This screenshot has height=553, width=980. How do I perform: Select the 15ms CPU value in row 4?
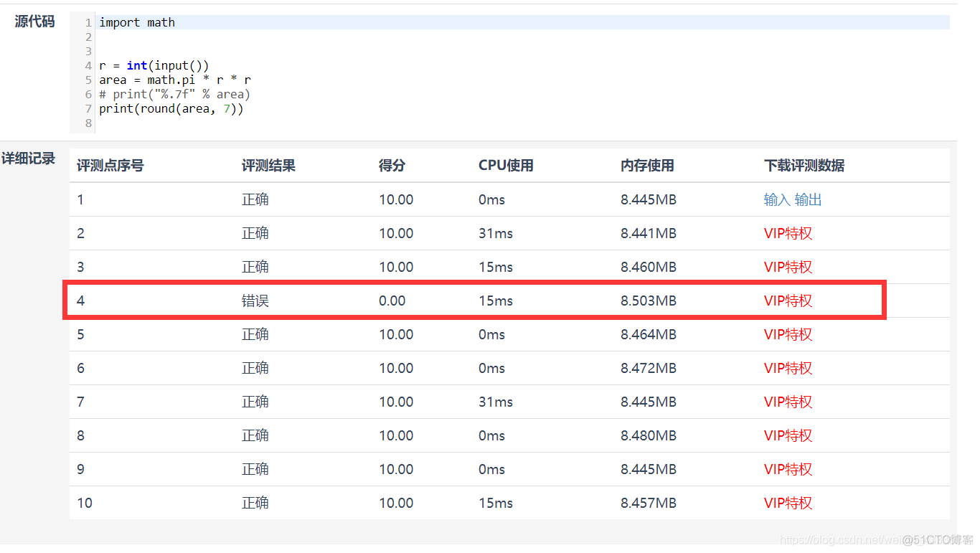point(496,301)
